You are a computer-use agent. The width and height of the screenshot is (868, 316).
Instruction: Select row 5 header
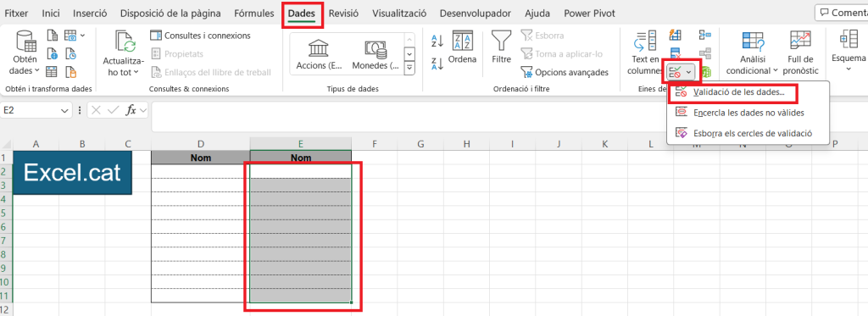click(x=6, y=213)
